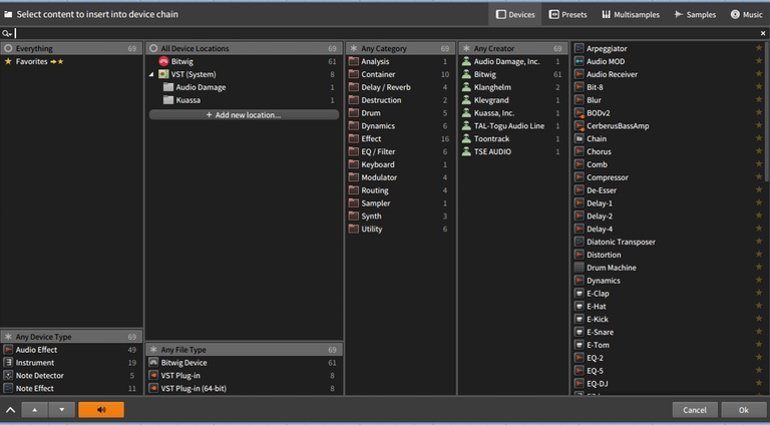Collapse the VST (System) location tree
The image size is (770, 425).
[152, 74]
